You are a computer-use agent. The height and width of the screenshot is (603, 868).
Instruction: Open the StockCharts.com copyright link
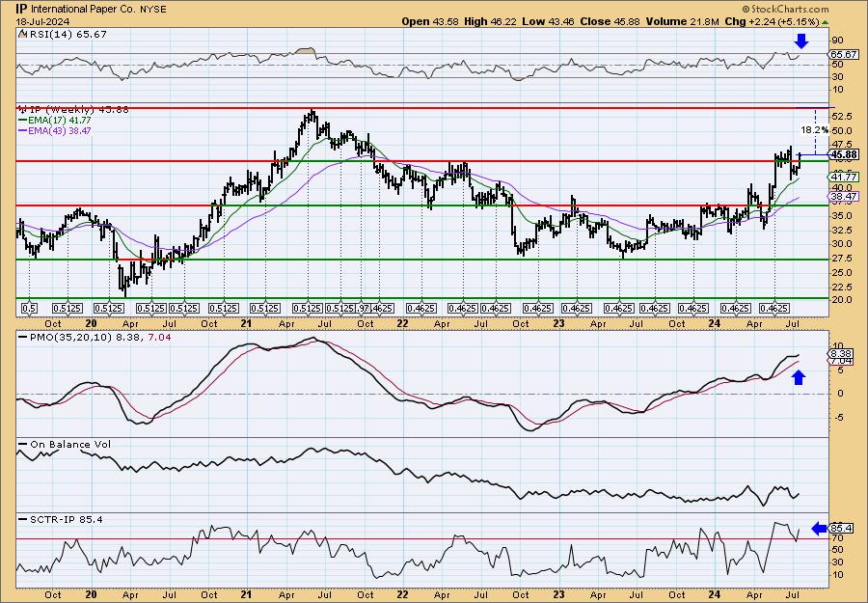pyautogui.click(x=785, y=9)
